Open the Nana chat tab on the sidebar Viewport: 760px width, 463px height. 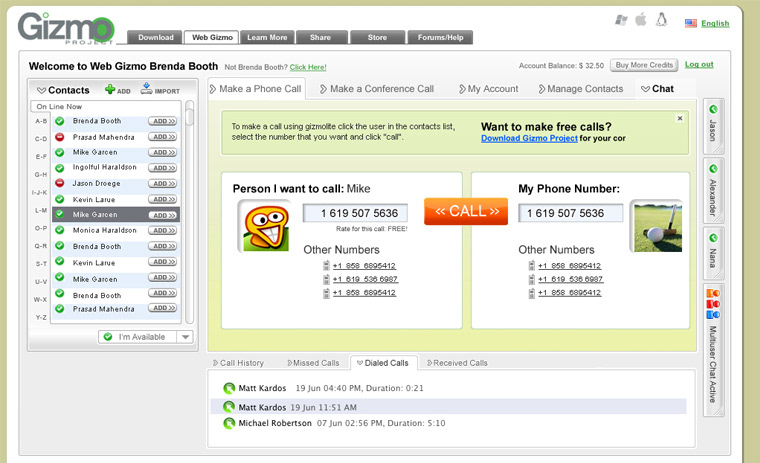713,253
